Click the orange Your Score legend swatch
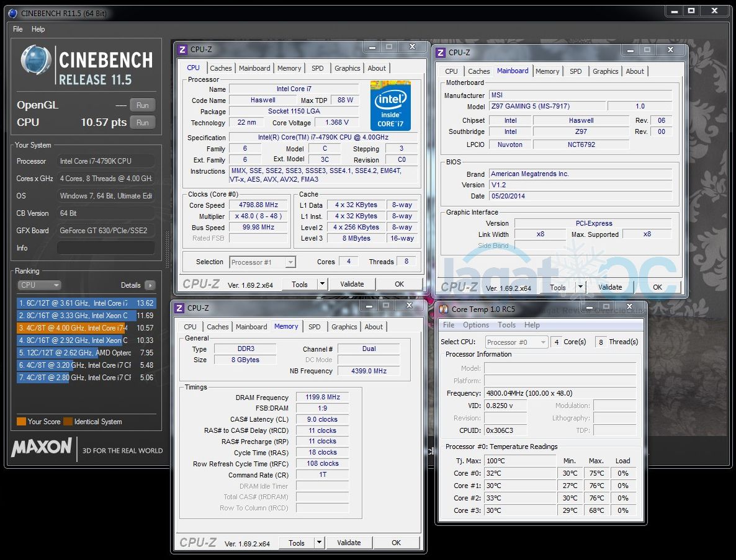The height and width of the screenshot is (560, 736). (x=21, y=422)
